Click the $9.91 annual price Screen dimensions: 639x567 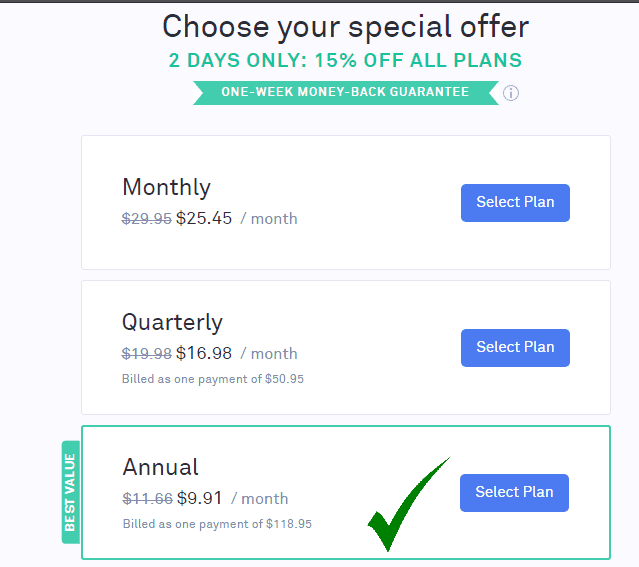(200, 498)
